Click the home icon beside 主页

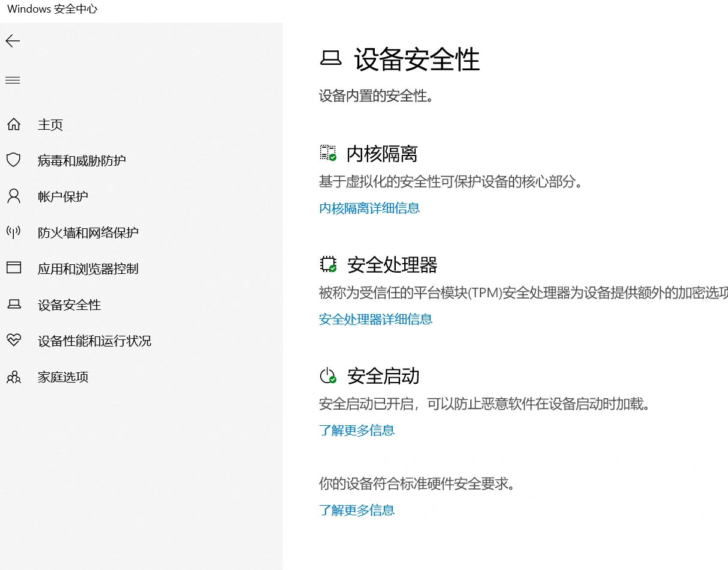pos(13,124)
